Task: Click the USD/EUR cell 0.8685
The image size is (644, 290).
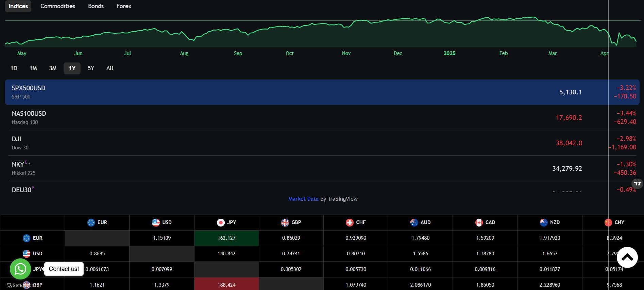Action: (x=97, y=254)
